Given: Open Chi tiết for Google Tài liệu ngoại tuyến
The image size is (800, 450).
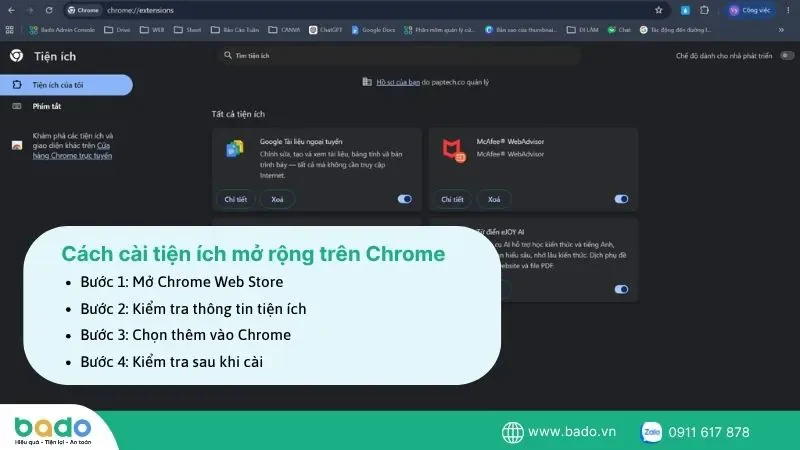Looking at the screenshot, I should 236,199.
